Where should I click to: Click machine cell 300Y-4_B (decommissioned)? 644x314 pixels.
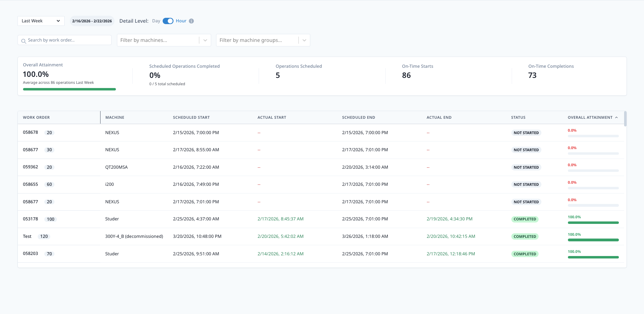(134, 236)
